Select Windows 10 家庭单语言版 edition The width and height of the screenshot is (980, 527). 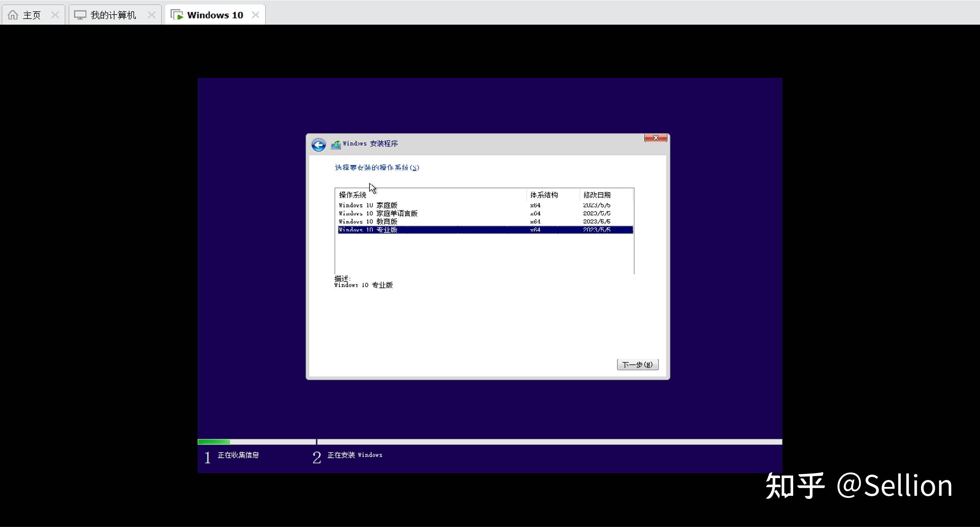tap(378, 213)
